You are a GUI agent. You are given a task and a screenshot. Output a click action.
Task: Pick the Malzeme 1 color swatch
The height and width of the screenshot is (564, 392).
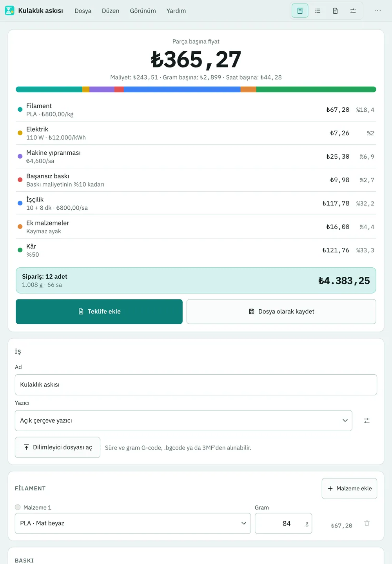18,507
